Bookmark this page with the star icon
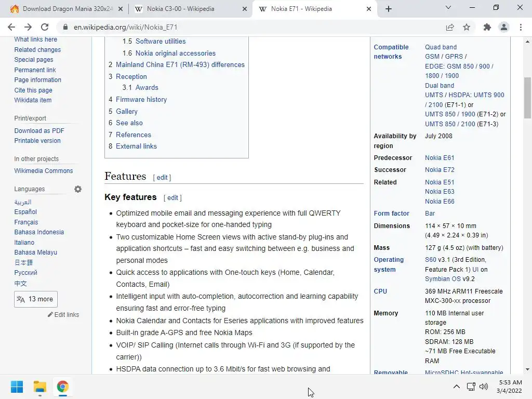 467,27
